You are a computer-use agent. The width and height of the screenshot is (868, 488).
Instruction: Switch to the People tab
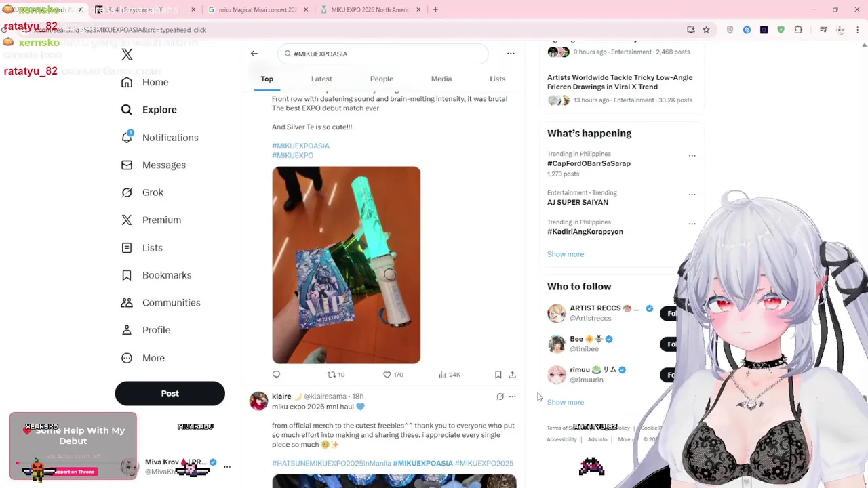(x=381, y=79)
